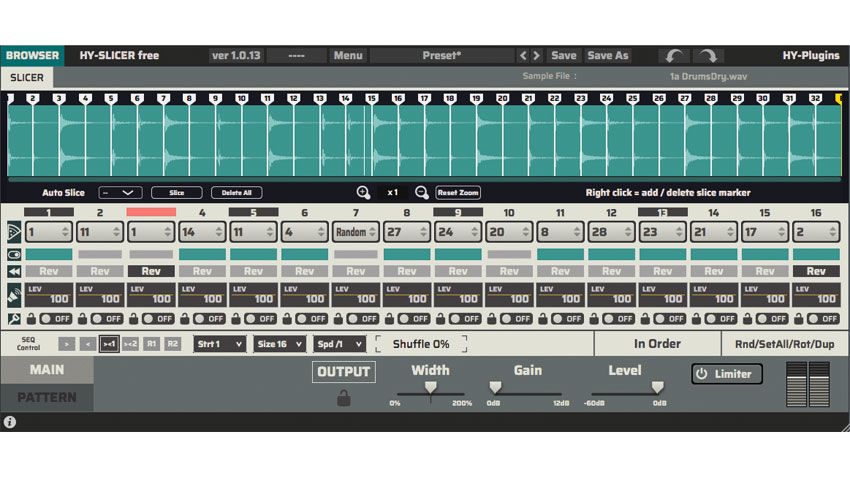
Task: Enable step 2 active bar
Action: tap(100, 254)
